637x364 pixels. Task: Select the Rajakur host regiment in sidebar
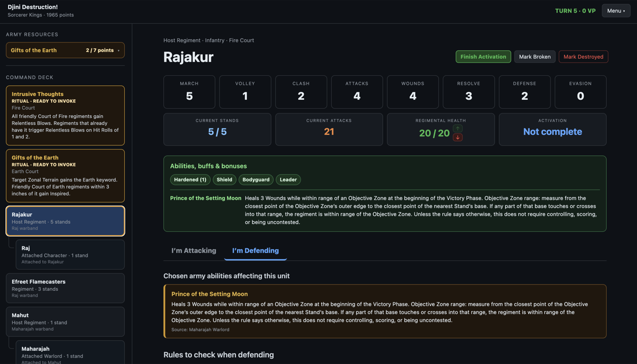(65, 221)
